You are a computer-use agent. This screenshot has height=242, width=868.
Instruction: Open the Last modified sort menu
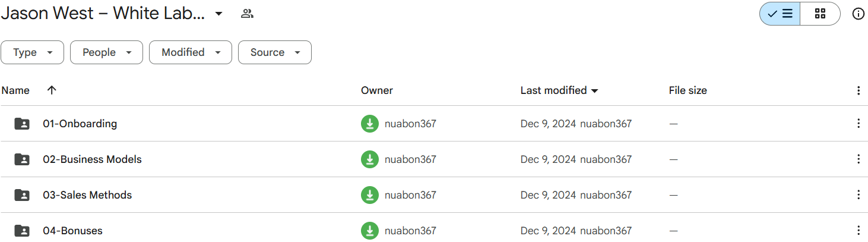(x=559, y=90)
